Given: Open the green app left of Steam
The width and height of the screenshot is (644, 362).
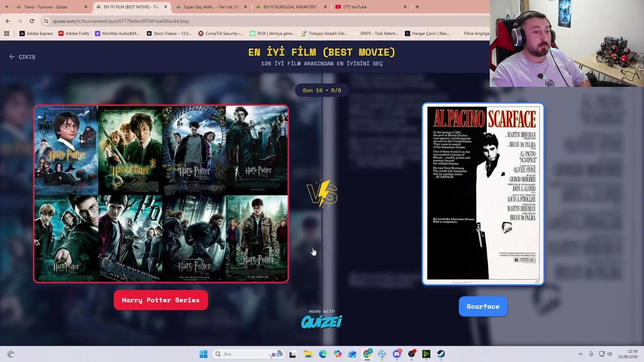Looking at the screenshot, I should 426,354.
